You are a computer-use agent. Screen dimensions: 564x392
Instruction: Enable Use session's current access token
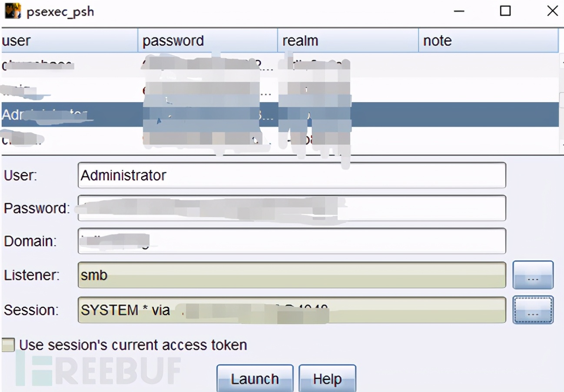point(8,345)
